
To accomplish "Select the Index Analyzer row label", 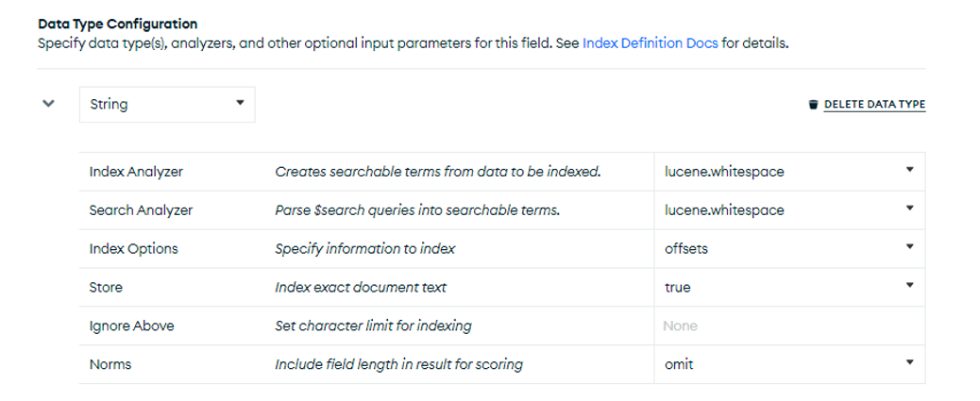I will pos(136,172).
